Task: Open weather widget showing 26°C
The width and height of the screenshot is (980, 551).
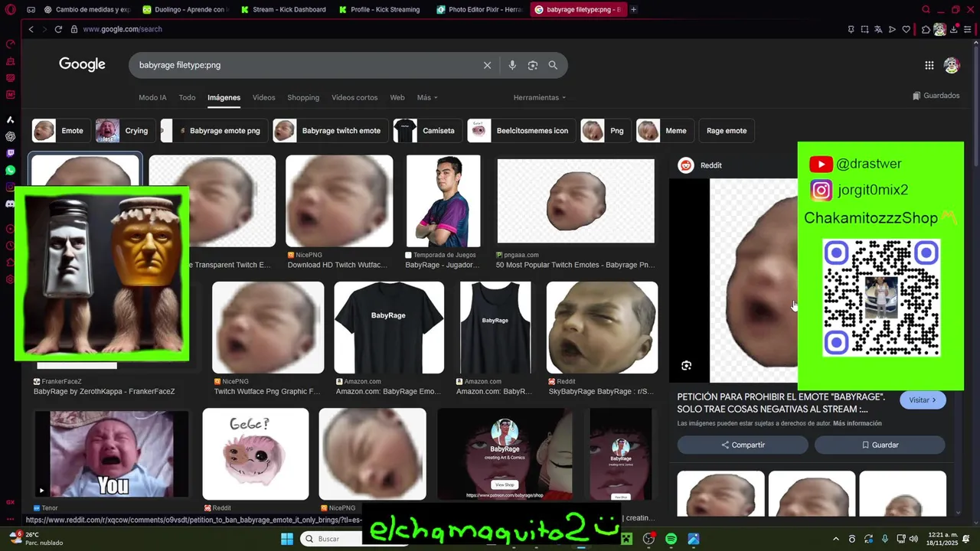Action: tap(36, 539)
